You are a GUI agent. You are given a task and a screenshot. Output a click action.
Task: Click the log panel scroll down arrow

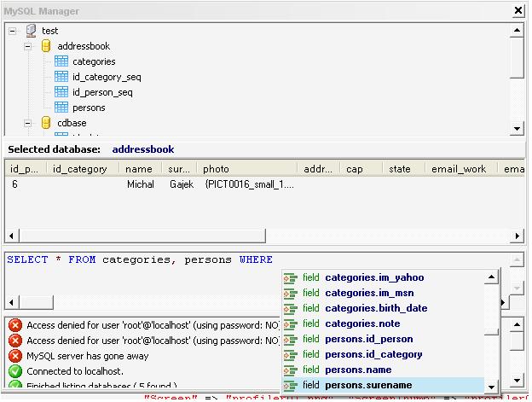pyautogui.click(x=517, y=381)
